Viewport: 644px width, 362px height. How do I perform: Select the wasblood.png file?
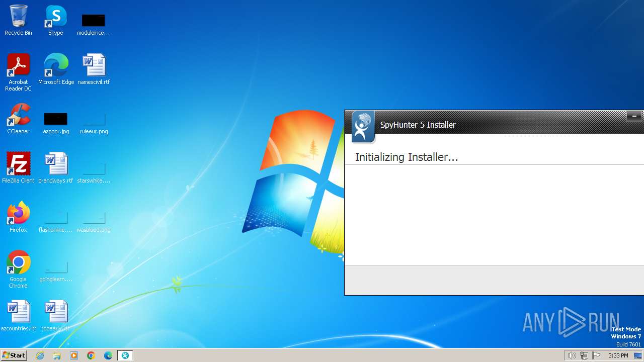(94, 222)
